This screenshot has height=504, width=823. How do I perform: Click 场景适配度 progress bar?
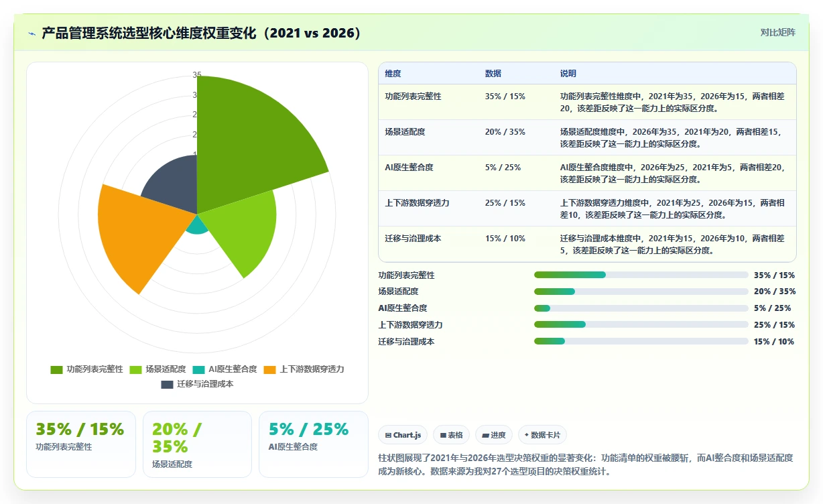pos(641,292)
